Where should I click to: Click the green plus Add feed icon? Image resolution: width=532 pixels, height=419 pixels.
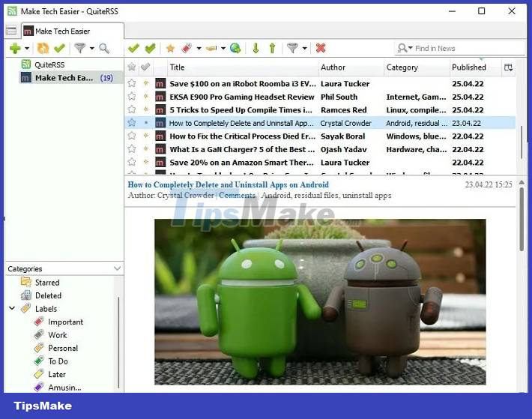15,49
